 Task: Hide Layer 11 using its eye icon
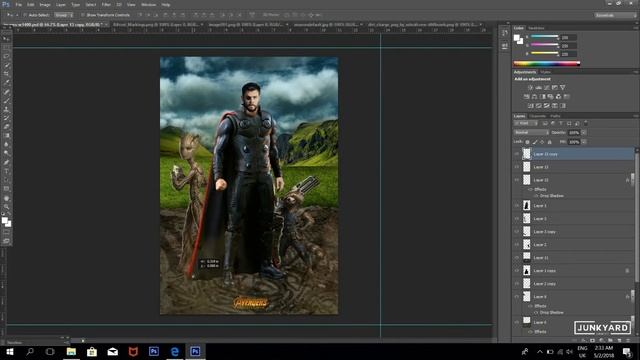coord(517,258)
